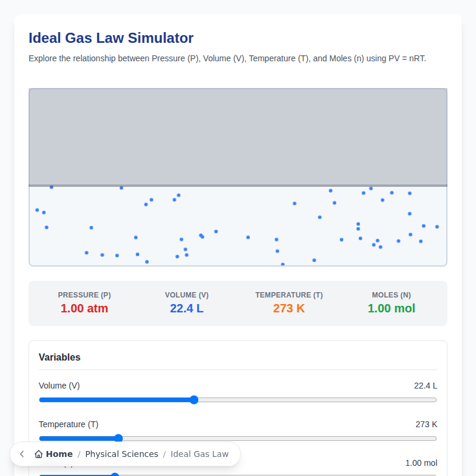476x476 pixels.
Task: Click the 273 K value beside the Temperature slider
Action: (426, 424)
